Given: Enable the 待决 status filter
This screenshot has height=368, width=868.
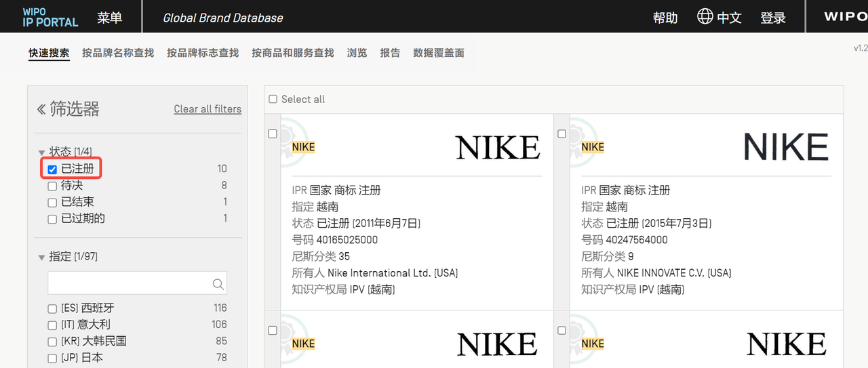Looking at the screenshot, I should click(x=52, y=186).
